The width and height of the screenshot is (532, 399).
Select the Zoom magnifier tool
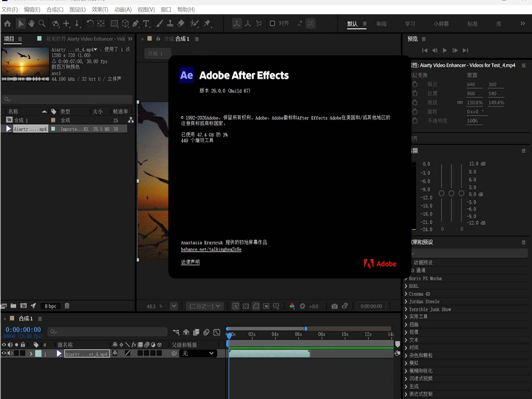pyautogui.click(x=42, y=24)
